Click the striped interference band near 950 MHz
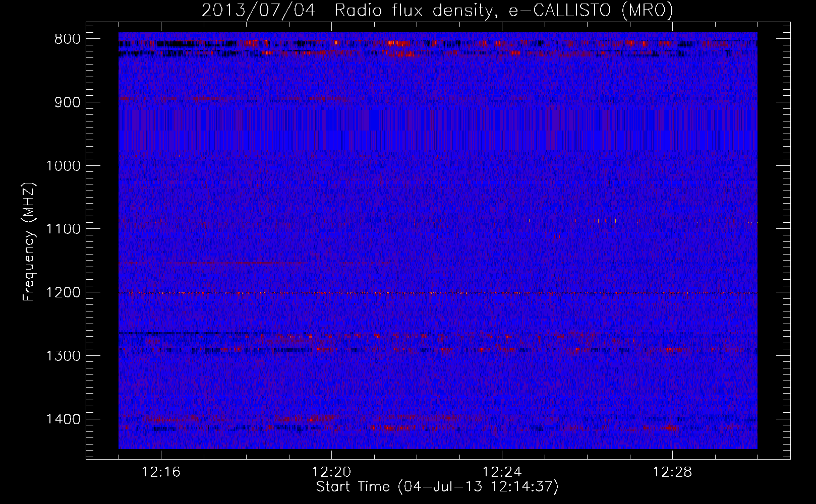816x504 pixels. point(438,130)
